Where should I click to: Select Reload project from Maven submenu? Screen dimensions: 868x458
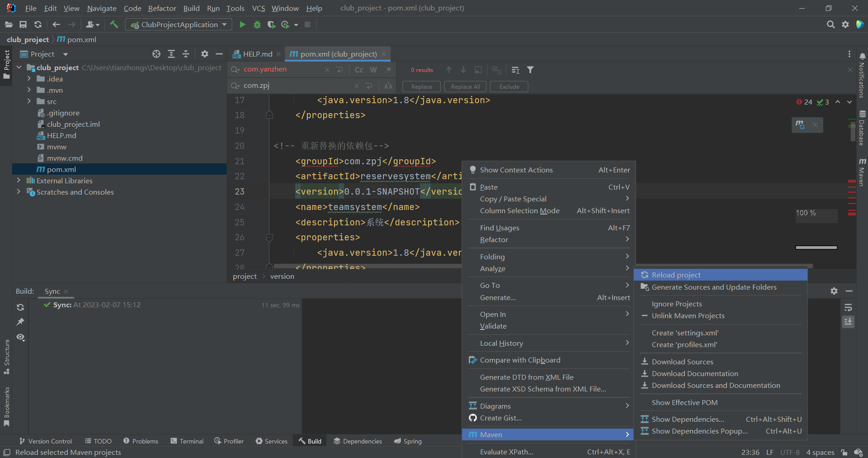click(x=676, y=275)
